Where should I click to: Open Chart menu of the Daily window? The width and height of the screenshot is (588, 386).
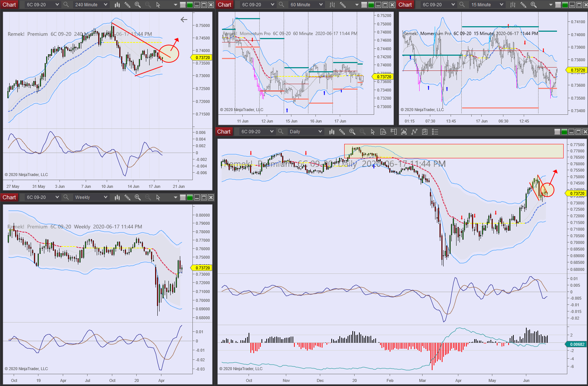click(x=224, y=132)
